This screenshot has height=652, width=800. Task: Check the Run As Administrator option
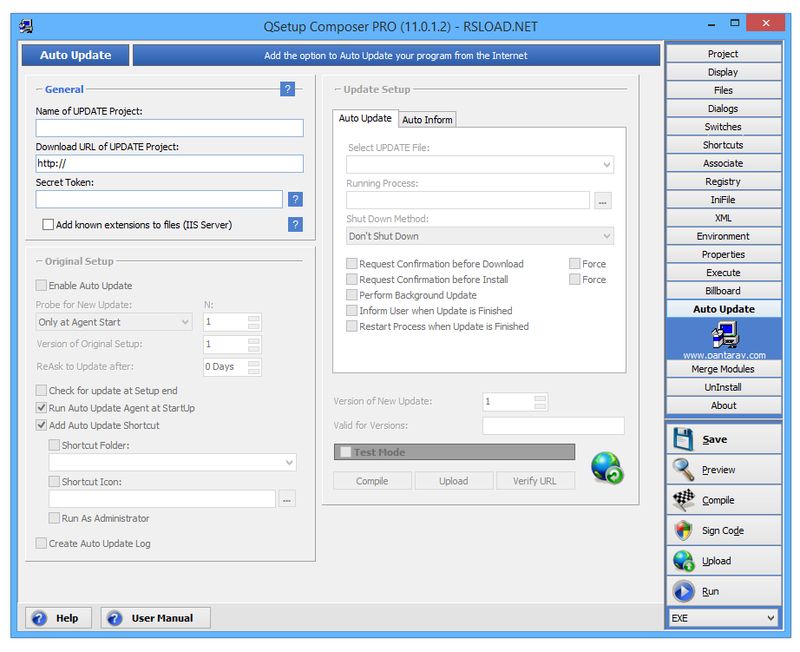coord(54,518)
